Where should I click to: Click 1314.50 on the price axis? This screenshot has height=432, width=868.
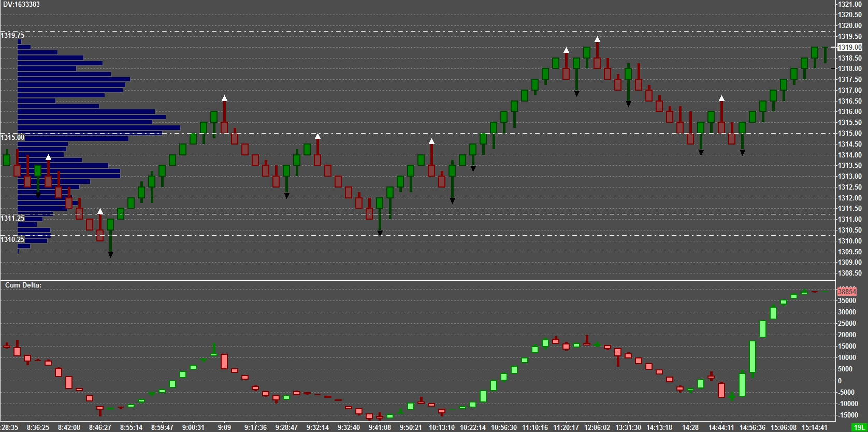pyautogui.click(x=850, y=144)
